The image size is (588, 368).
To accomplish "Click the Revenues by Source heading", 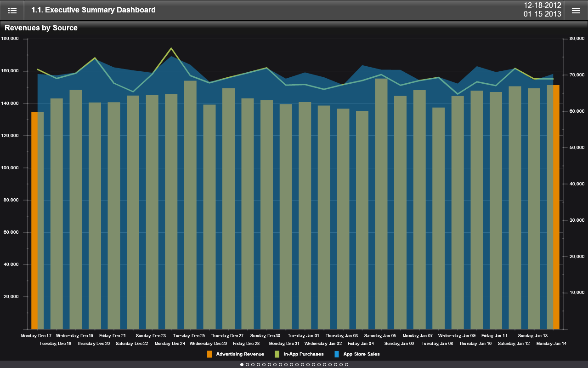I will click(41, 28).
